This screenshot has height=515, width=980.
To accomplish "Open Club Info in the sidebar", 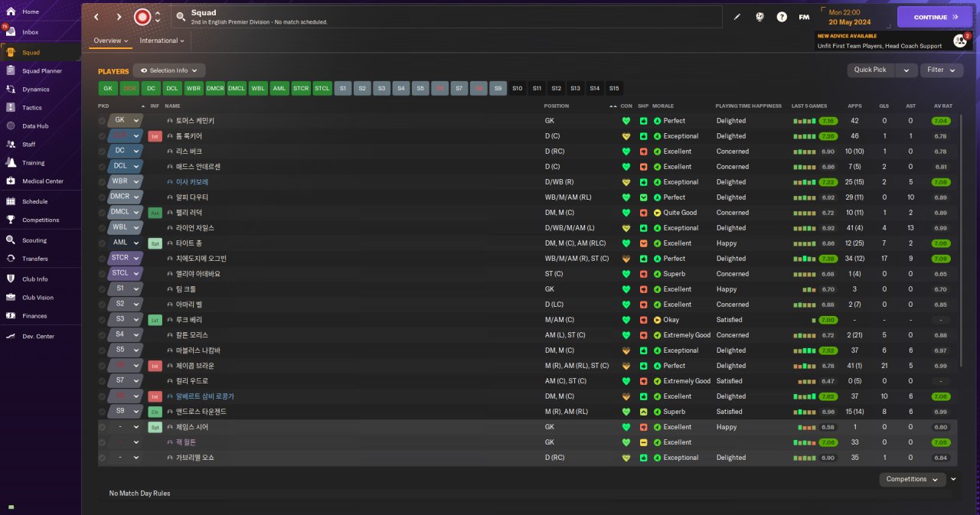I will point(34,279).
